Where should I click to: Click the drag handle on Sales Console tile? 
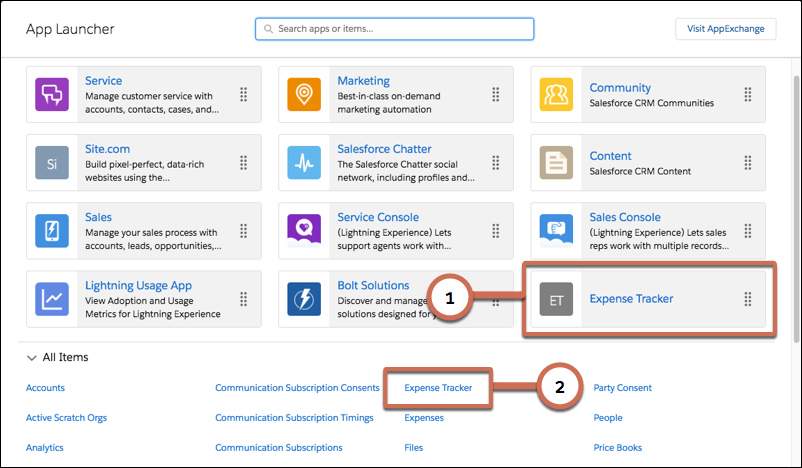point(748,231)
